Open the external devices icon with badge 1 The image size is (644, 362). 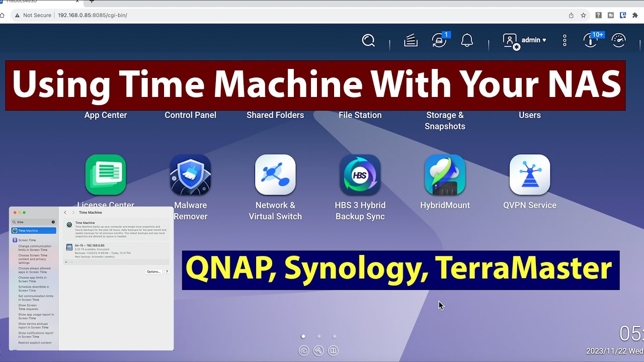pyautogui.click(x=440, y=40)
